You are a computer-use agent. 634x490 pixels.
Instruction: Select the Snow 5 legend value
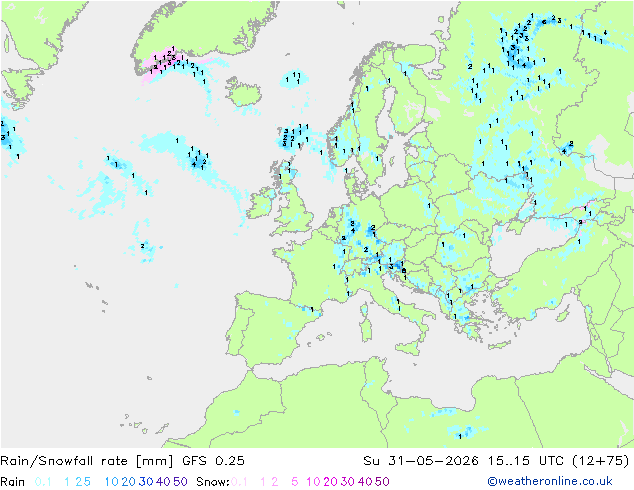click(x=295, y=482)
